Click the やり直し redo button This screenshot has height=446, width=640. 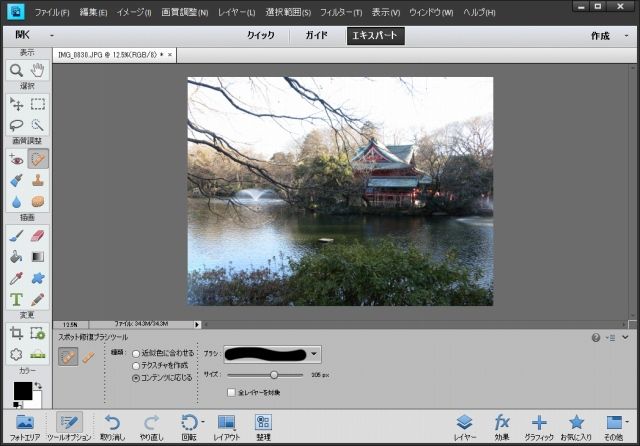click(151, 427)
